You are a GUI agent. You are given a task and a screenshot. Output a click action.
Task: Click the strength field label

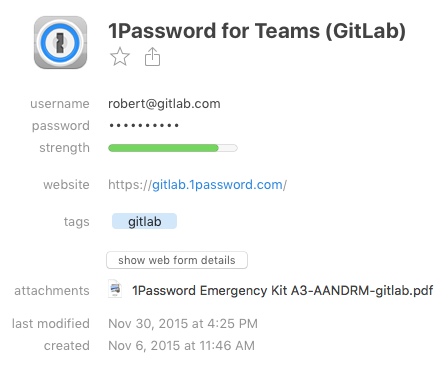pyautogui.click(x=64, y=148)
